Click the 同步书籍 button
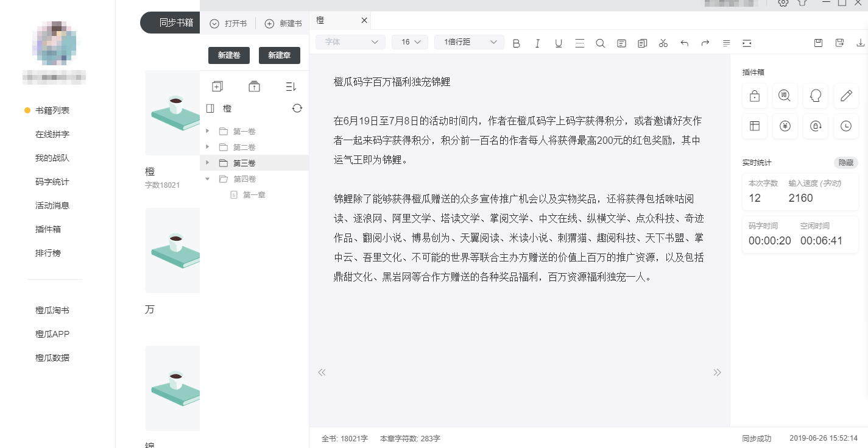Viewport: 868px width, 448px height. pos(175,23)
